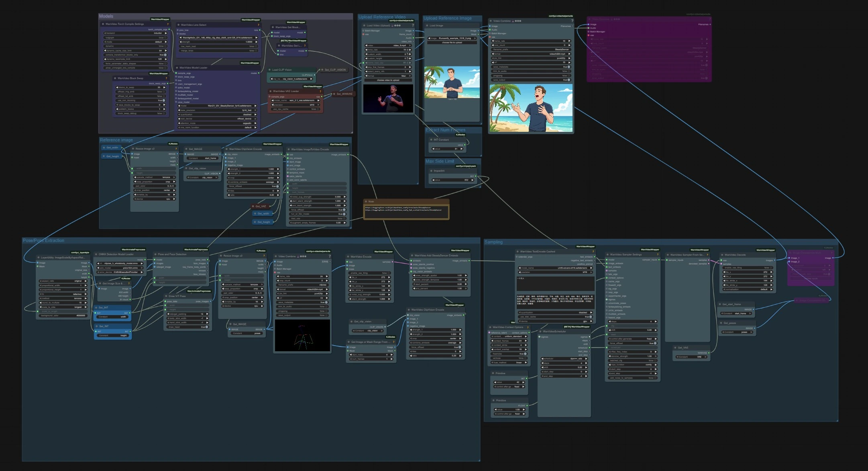Open base_precision dropdown in WanVideo Model Loader
This screenshot has height=471, width=868.
[217, 110]
